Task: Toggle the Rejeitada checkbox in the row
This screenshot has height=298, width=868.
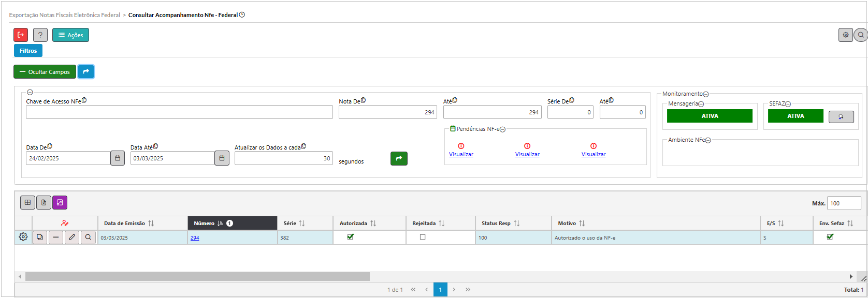Action: [x=423, y=237]
